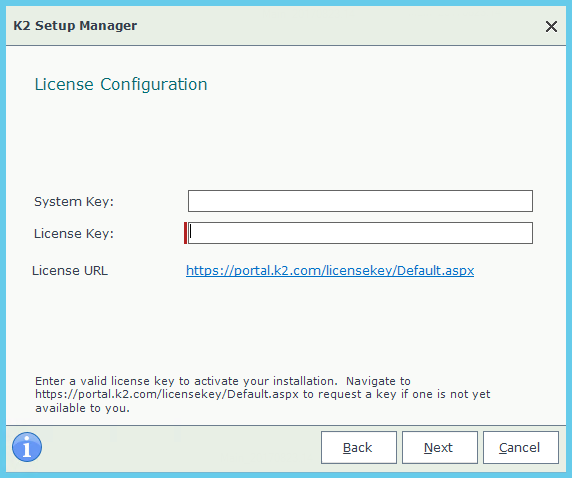572x478 pixels.
Task: Click the blue information icon
Action: pos(27,447)
